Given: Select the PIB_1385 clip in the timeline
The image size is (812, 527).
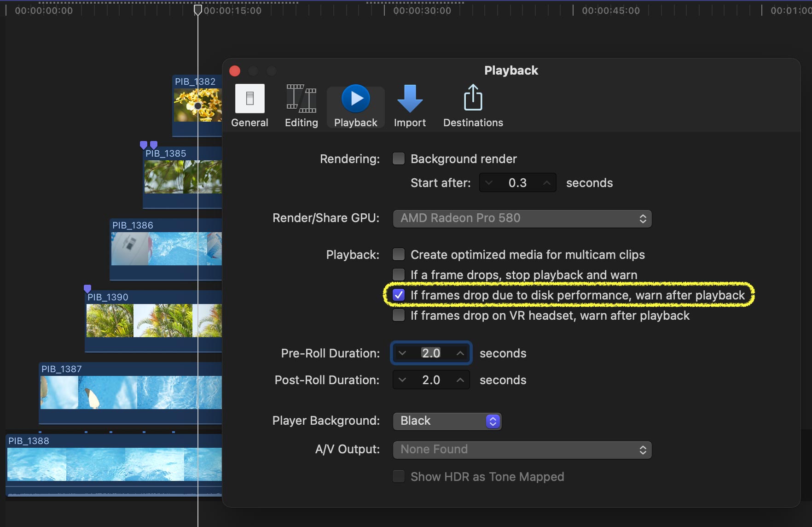Looking at the screenshot, I should [183, 177].
